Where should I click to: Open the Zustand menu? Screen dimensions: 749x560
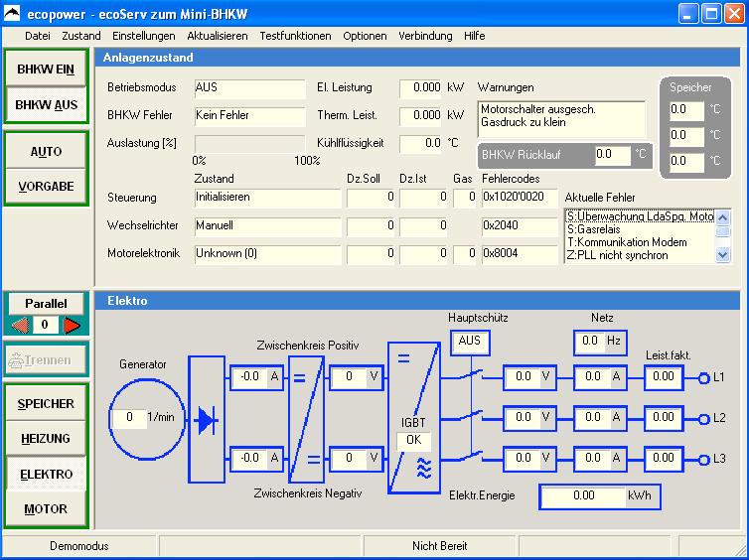click(81, 36)
